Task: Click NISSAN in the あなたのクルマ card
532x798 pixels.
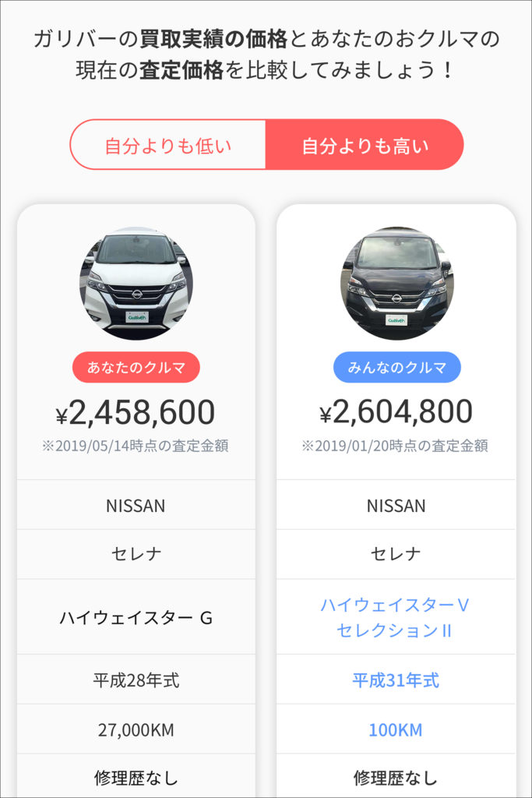Action: pos(136,506)
